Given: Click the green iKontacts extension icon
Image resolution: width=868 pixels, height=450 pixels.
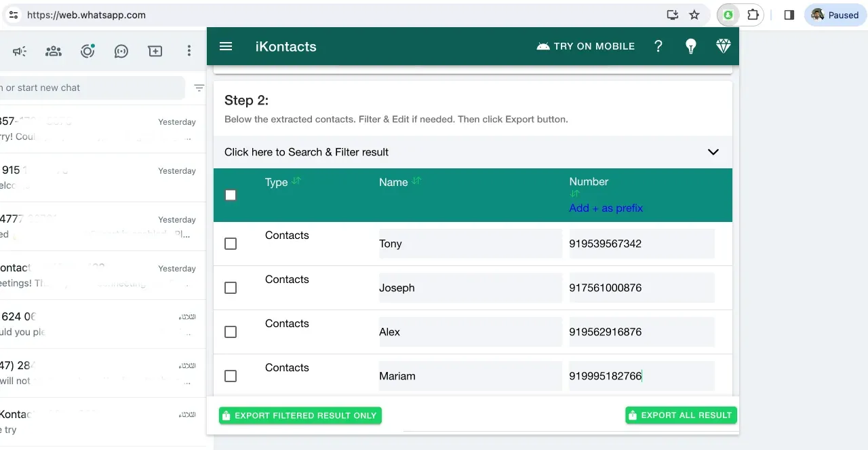Looking at the screenshot, I should point(728,14).
